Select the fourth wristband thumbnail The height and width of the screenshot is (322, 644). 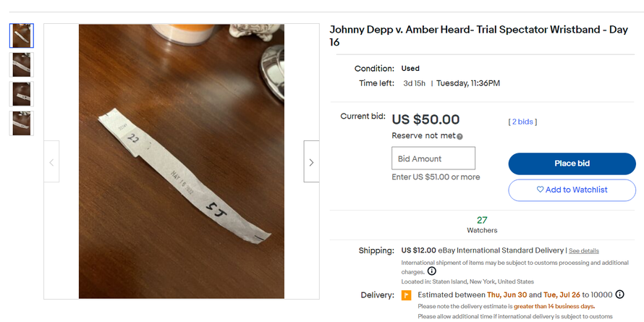pyautogui.click(x=22, y=123)
